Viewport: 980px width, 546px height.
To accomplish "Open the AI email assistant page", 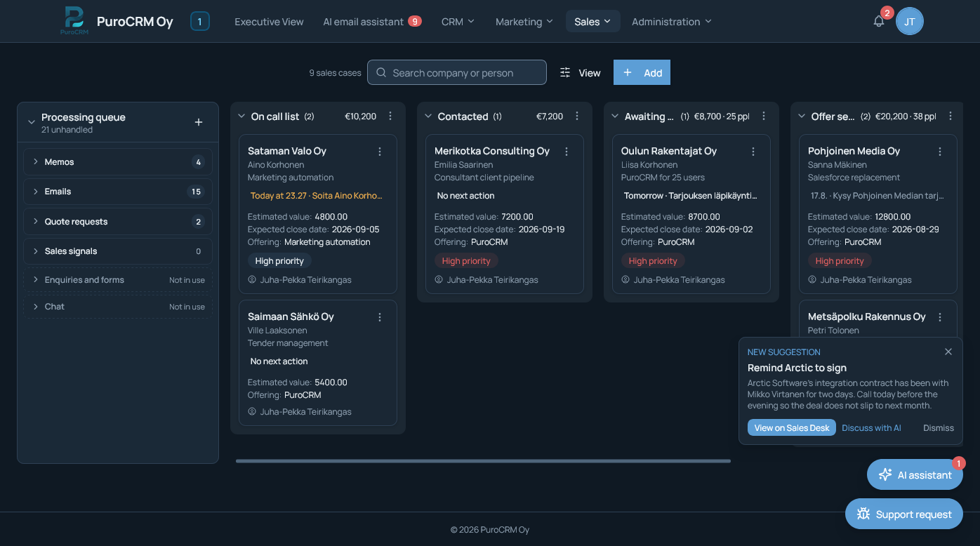I will click(372, 22).
